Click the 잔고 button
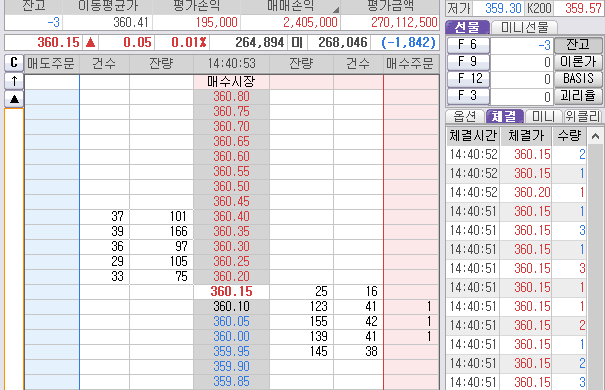The image size is (605, 390). coord(578,45)
